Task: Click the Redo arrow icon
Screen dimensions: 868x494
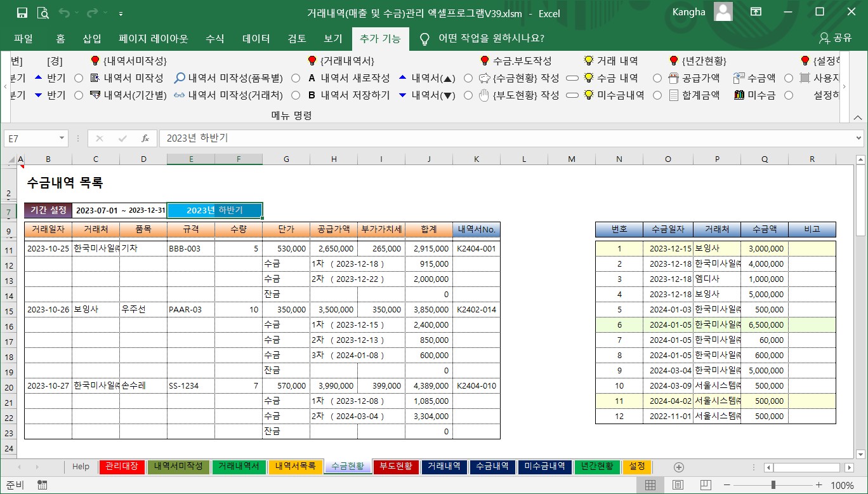Action: click(92, 13)
